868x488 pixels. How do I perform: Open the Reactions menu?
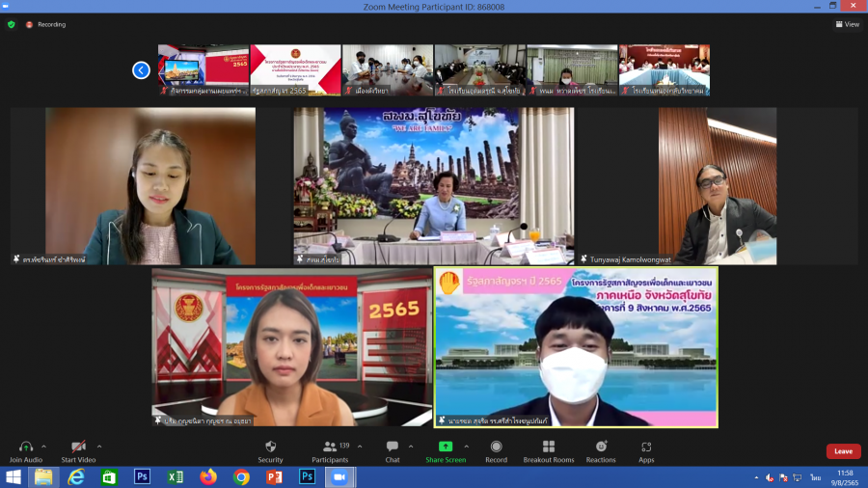(x=601, y=447)
